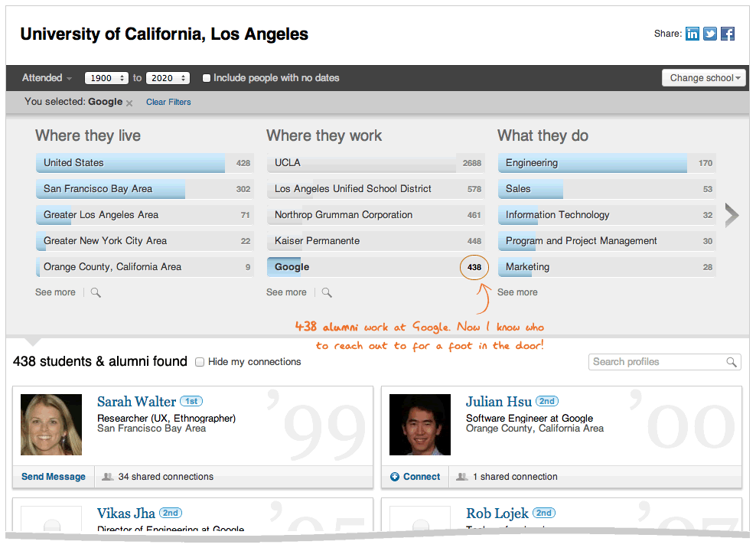Click Vikas Jha's 2nd degree badge
Screen dimensions: 756x551
[170, 513]
